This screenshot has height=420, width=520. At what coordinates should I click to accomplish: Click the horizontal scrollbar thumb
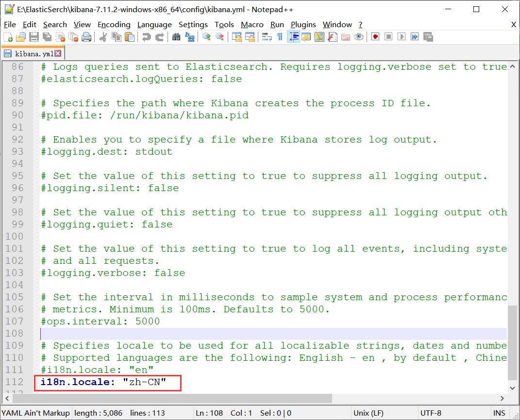pyautogui.click(x=172, y=398)
